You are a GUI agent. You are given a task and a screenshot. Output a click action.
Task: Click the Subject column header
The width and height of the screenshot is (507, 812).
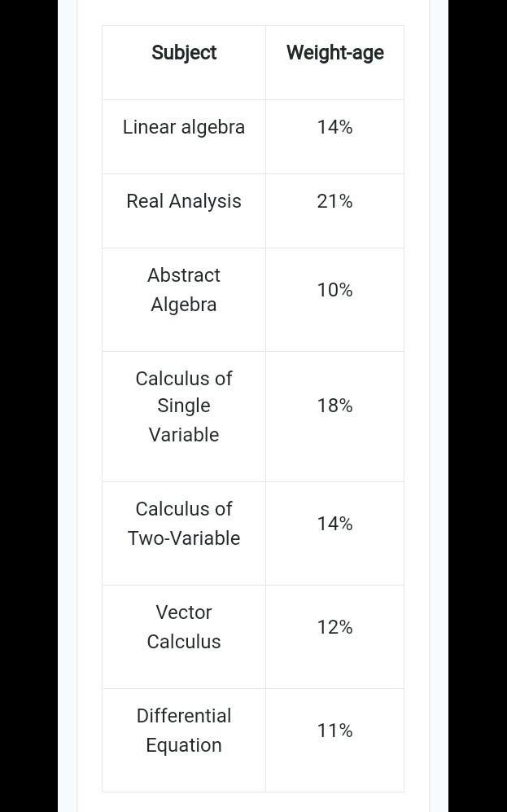point(184,53)
